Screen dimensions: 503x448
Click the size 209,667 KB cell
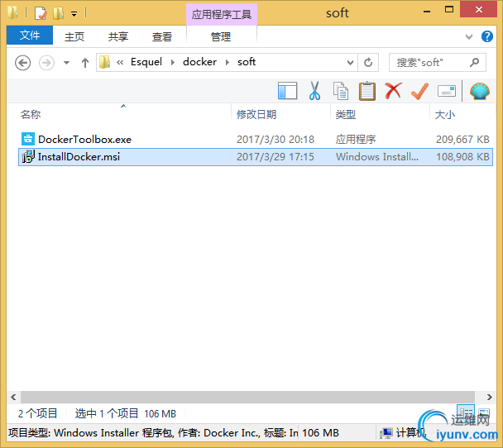462,140
